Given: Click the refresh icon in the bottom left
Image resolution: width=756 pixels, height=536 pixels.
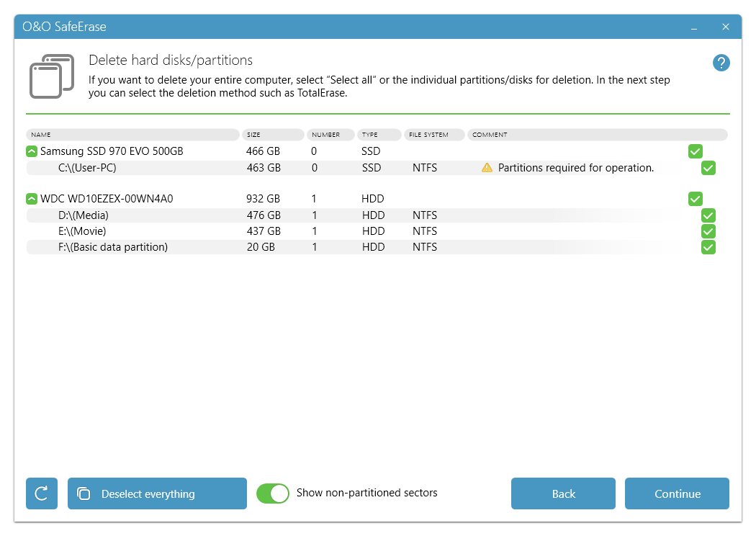Looking at the screenshot, I should [x=41, y=493].
